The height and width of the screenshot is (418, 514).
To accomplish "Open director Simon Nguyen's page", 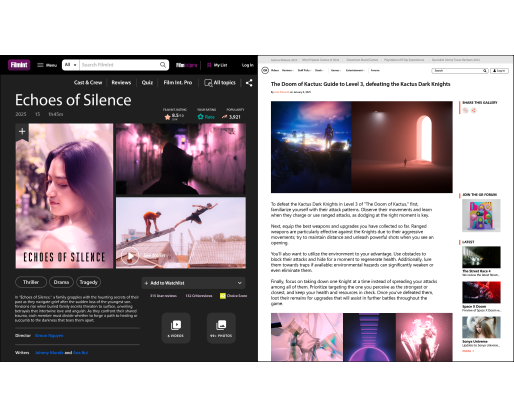I will [x=49, y=336].
